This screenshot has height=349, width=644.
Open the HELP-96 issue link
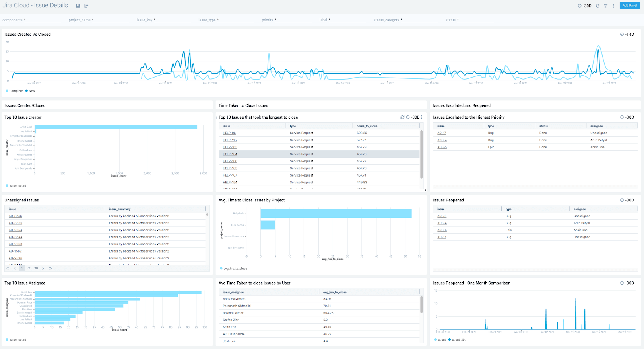(x=229, y=133)
